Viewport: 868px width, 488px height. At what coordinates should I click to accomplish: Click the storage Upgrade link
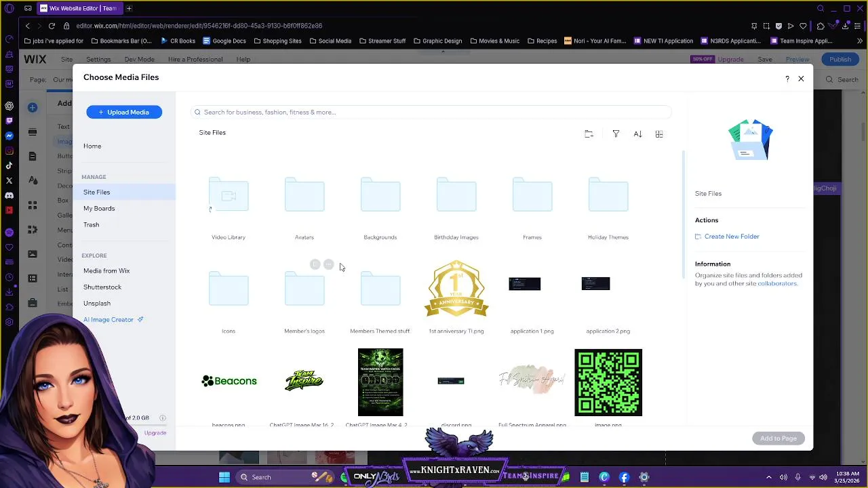[155, 433]
